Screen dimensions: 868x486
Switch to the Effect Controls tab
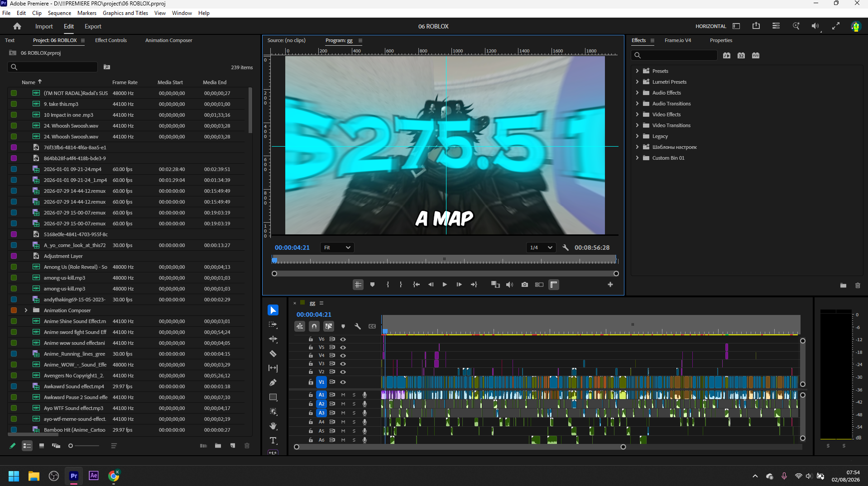[111, 40]
